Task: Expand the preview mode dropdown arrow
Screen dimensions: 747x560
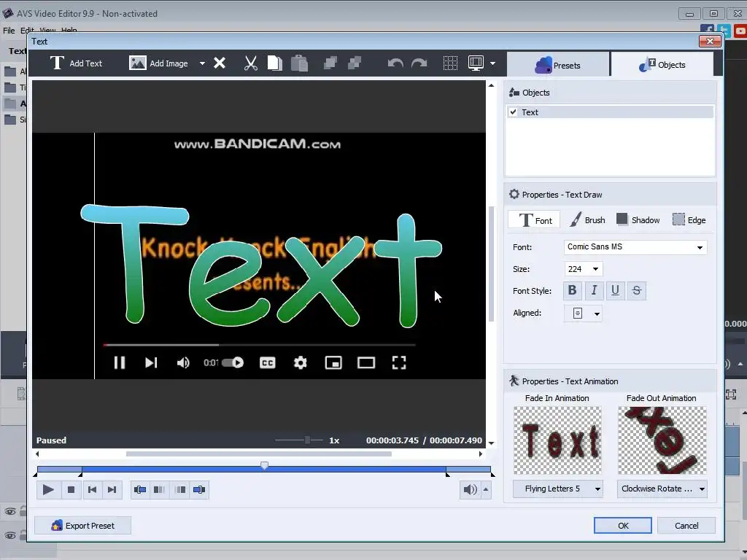Action: pos(492,63)
